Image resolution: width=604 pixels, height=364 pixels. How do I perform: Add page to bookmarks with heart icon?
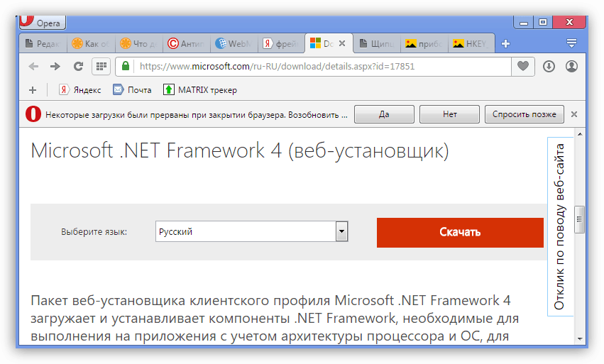tap(522, 66)
